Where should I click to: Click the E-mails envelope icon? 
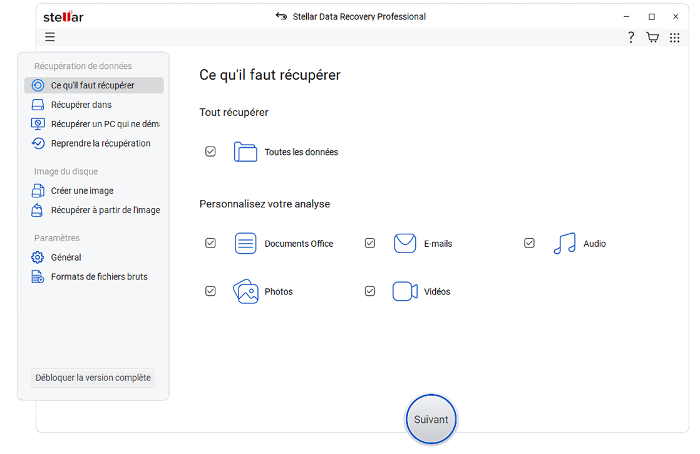click(405, 243)
